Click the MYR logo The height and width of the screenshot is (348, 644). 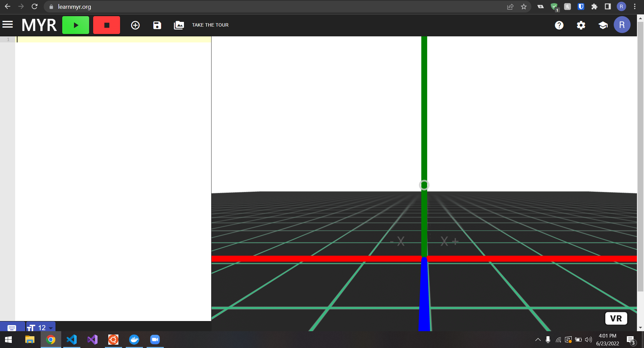coord(39,25)
